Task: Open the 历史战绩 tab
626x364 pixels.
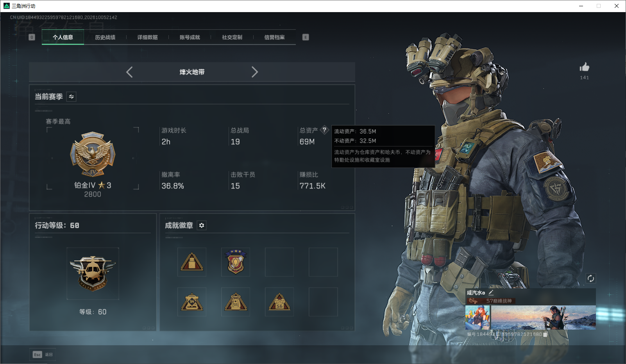Action: (x=105, y=37)
